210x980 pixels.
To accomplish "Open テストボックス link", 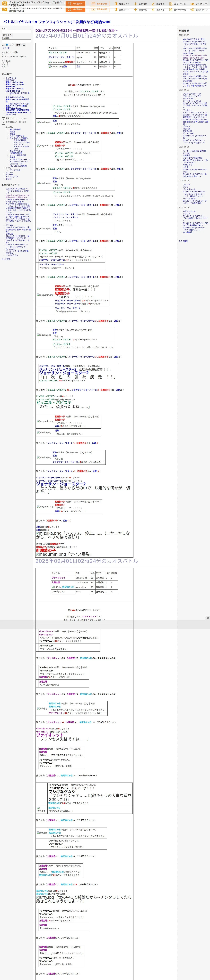I will (12, 177).
